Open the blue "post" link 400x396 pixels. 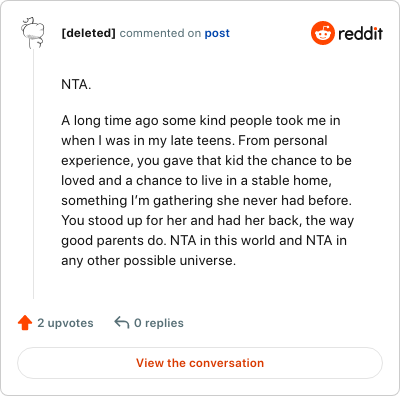pyautogui.click(x=217, y=33)
